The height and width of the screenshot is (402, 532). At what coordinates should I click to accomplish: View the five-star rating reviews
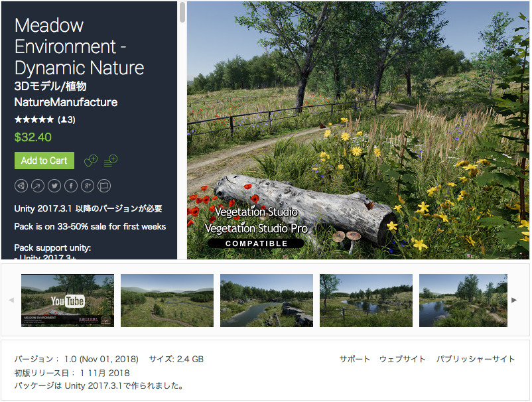[x=34, y=119]
